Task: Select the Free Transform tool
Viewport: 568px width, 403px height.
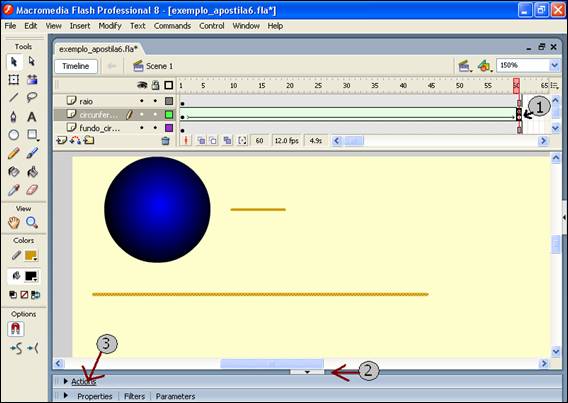Action: coord(14,80)
